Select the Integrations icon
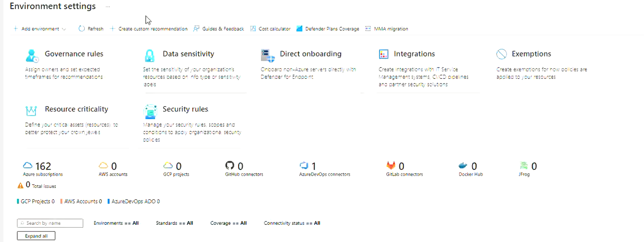The width and height of the screenshot is (644, 242). click(x=384, y=54)
